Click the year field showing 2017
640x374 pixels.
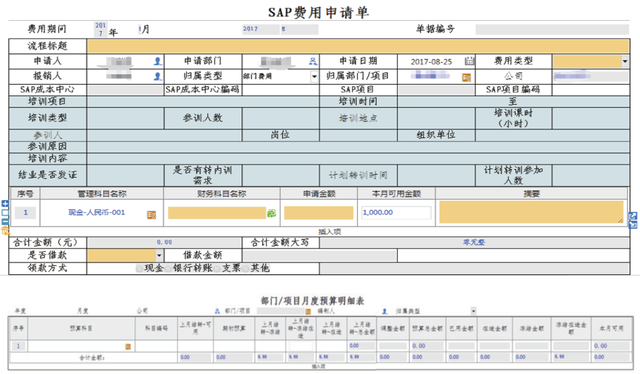(260, 29)
